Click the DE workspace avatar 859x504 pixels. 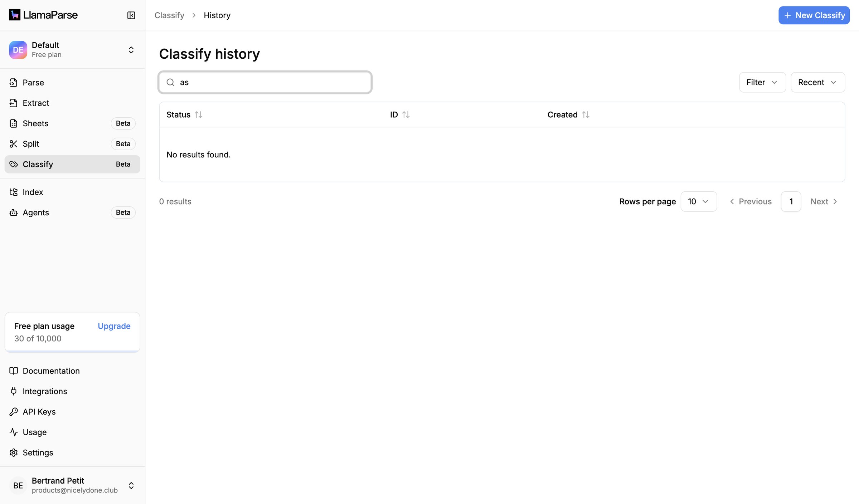[18, 50]
